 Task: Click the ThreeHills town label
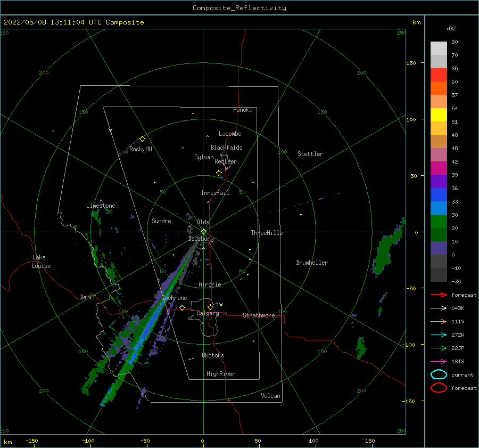click(267, 233)
